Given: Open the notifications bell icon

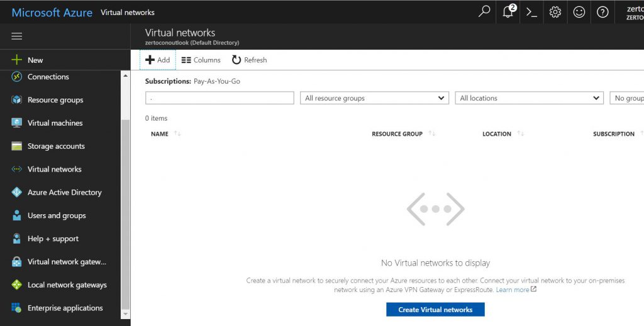Looking at the screenshot, I should click(x=508, y=11).
